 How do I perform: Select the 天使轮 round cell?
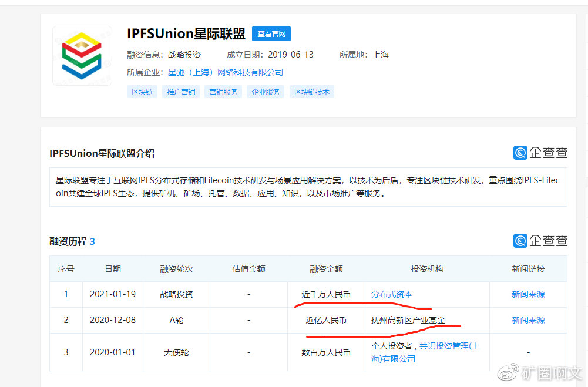(x=176, y=352)
